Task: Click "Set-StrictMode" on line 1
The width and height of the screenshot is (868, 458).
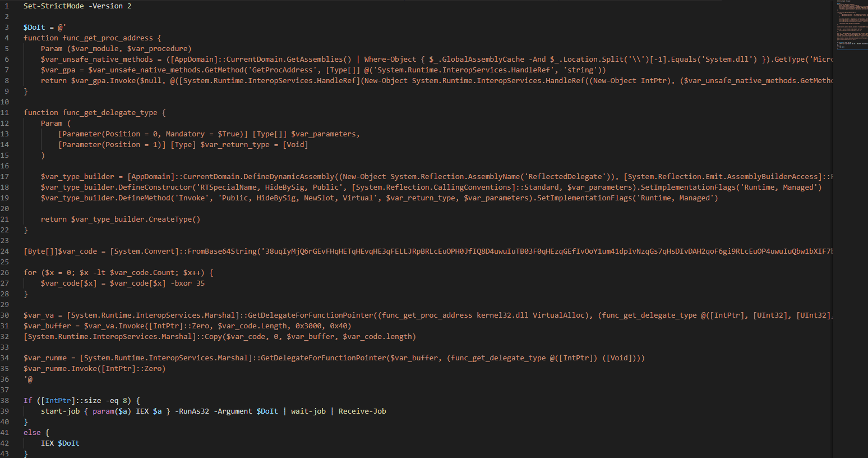Action: tap(54, 6)
